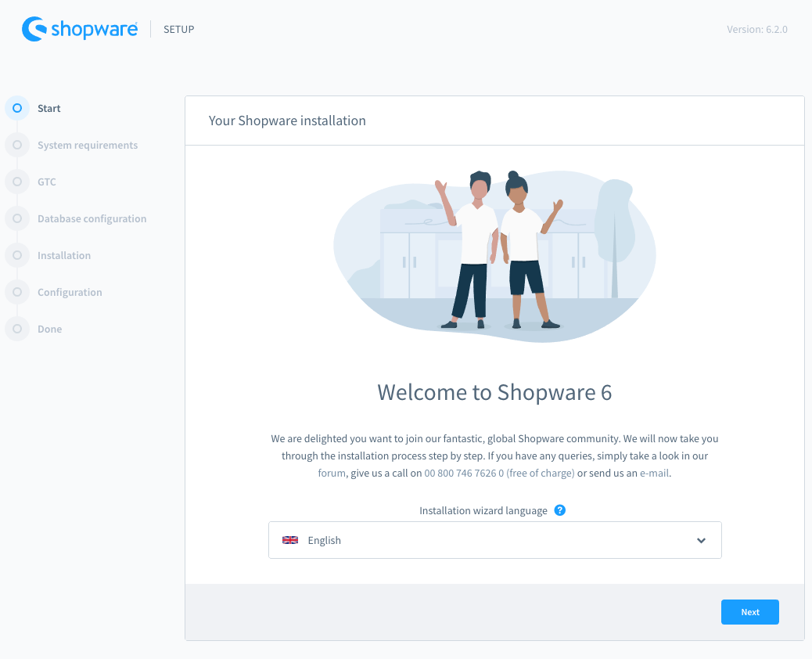Screen dimensions: 812x659
Task: Click the Your Shopware installation title
Action: point(287,121)
